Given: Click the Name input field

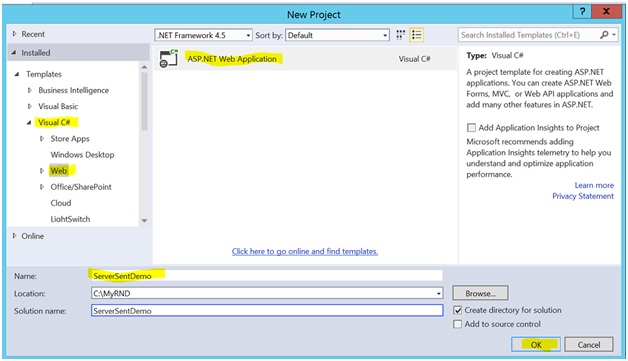Looking at the screenshot, I should point(267,276).
